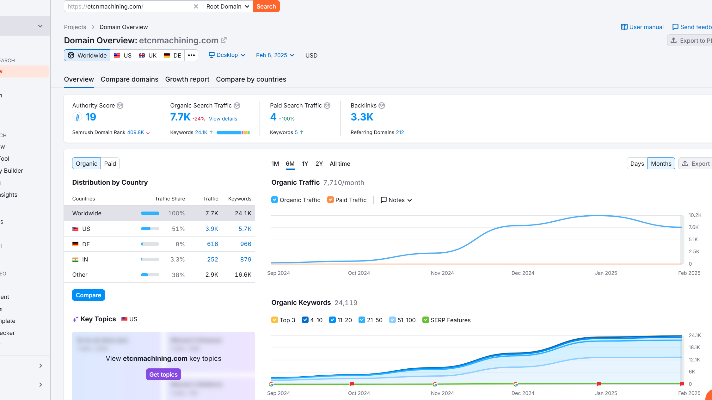Click red note flag at Jan 2025
The image size is (712, 400).
[x=599, y=384]
